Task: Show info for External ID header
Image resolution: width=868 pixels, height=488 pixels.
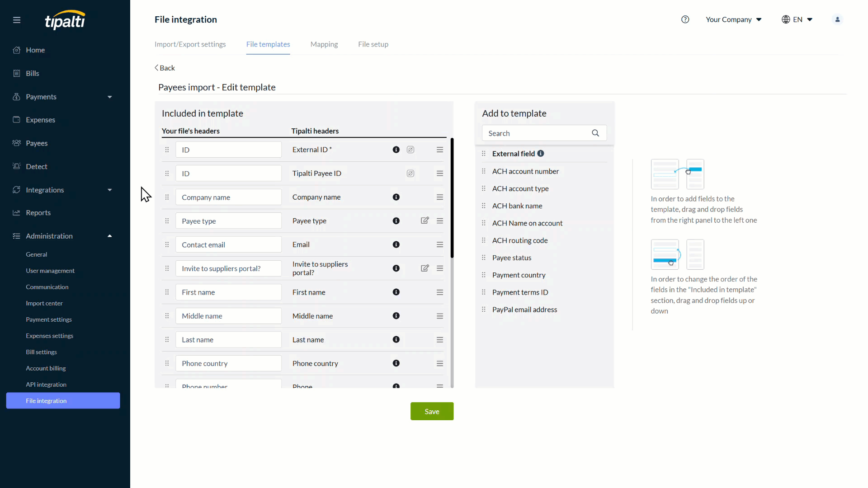Action: point(396,150)
